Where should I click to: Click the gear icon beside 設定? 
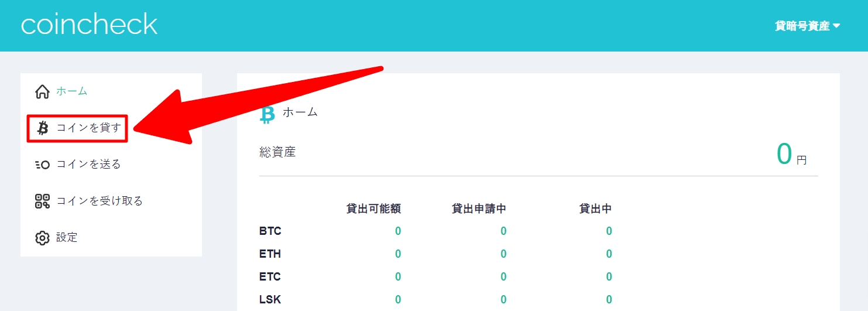pos(42,238)
